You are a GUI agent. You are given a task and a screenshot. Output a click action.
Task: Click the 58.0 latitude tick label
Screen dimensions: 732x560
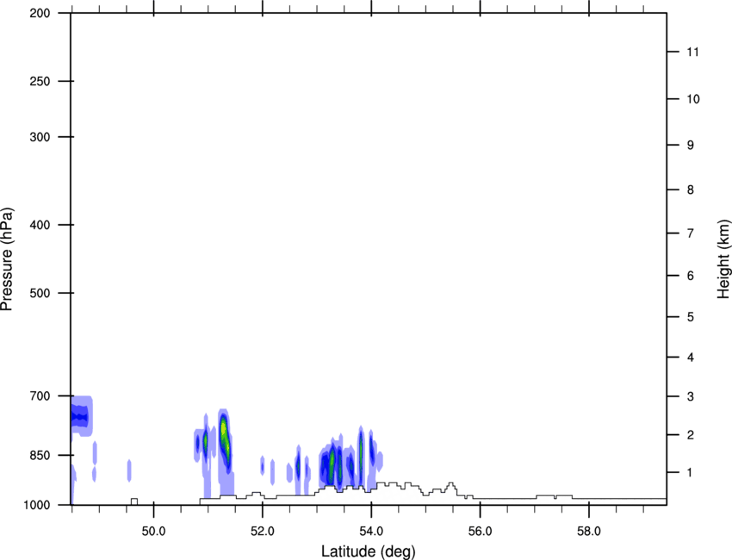(589, 531)
